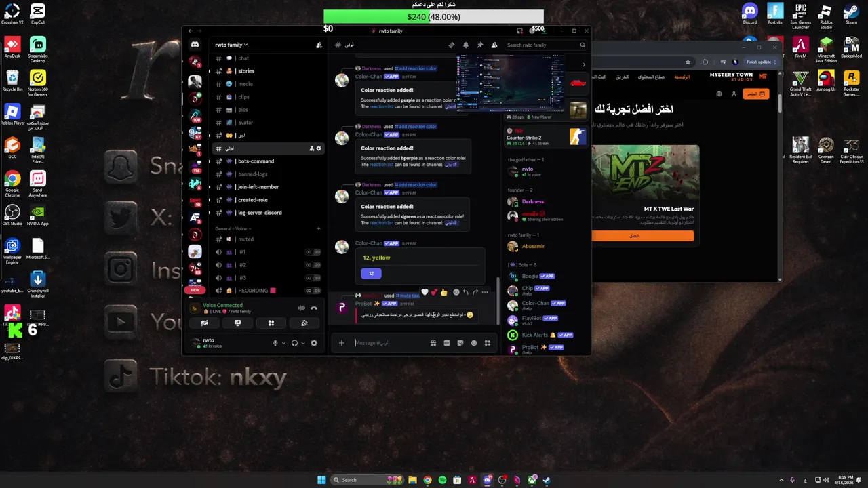Open the banned-logs channel
Viewport: 868px width, 488px height.
pos(267,174)
